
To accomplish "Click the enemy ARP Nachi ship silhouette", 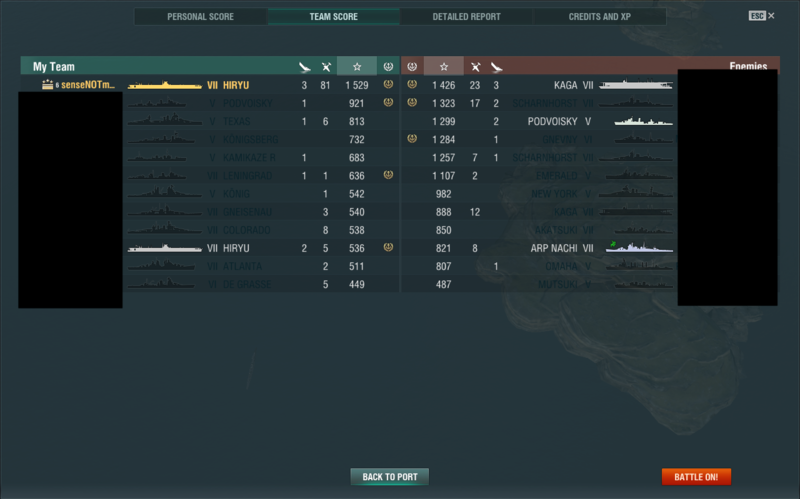I will (639, 247).
